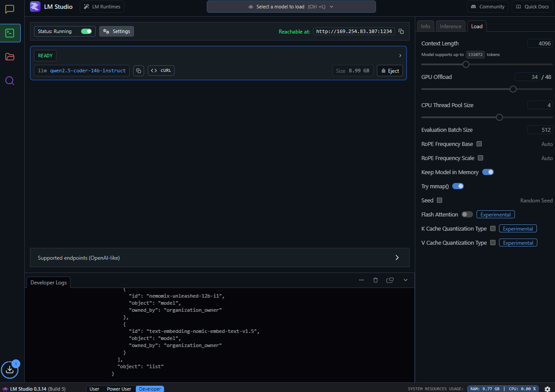The width and height of the screenshot is (555, 392).
Task: Select the Developer Logs tab
Action: pos(48,282)
